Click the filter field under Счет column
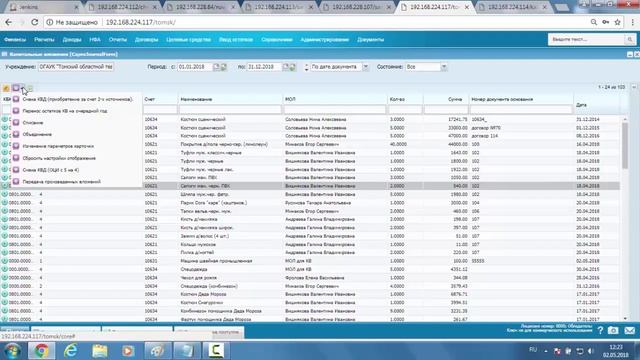This screenshot has width=640, height=360. [x=160, y=109]
